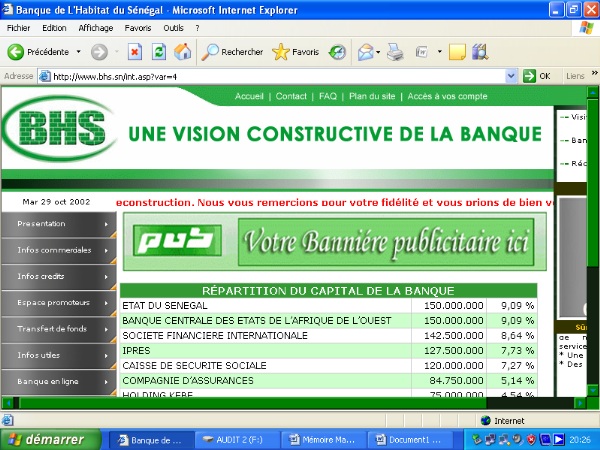
Task: Open the ? help menu
Action: 197,28
